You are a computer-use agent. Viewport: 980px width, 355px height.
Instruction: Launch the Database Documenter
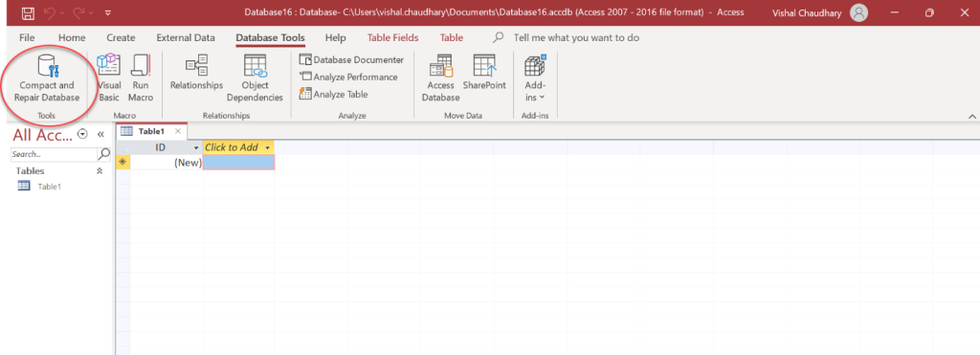pyautogui.click(x=351, y=60)
